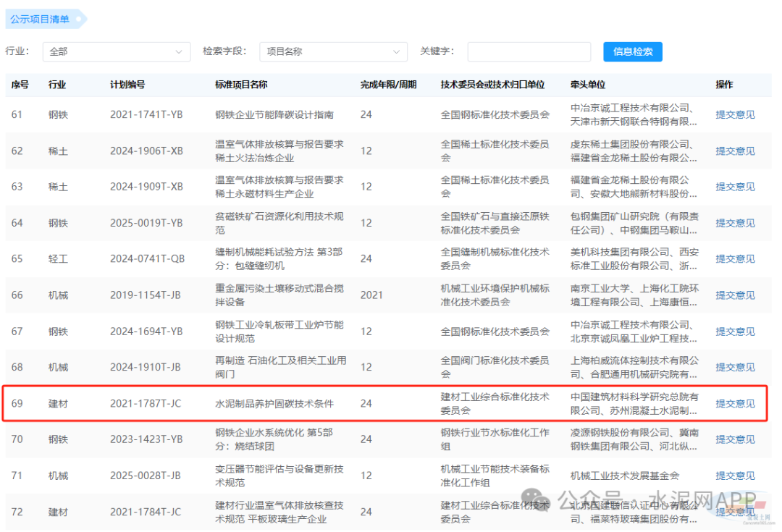This screenshot has height=532, width=782.
Task: Select the 公示项目清单 tab label
Action: tap(41, 19)
